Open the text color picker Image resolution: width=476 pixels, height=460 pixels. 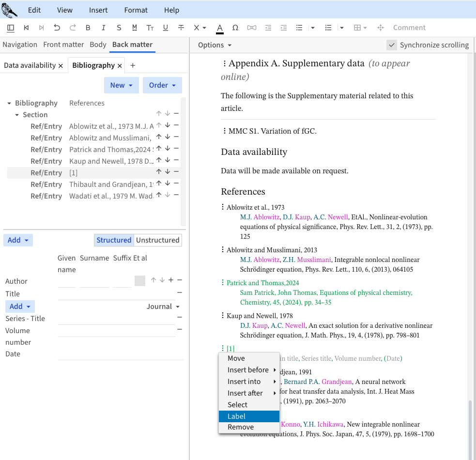[x=220, y=28]
